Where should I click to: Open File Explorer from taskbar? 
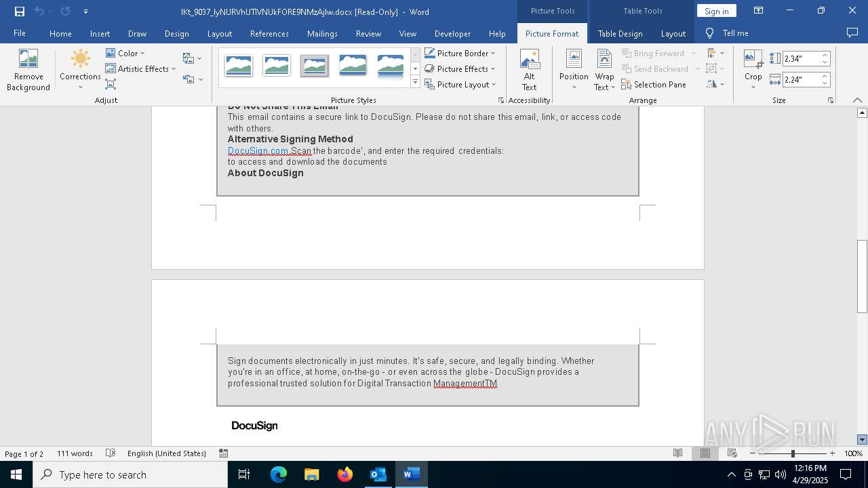[x=311, y=474]
